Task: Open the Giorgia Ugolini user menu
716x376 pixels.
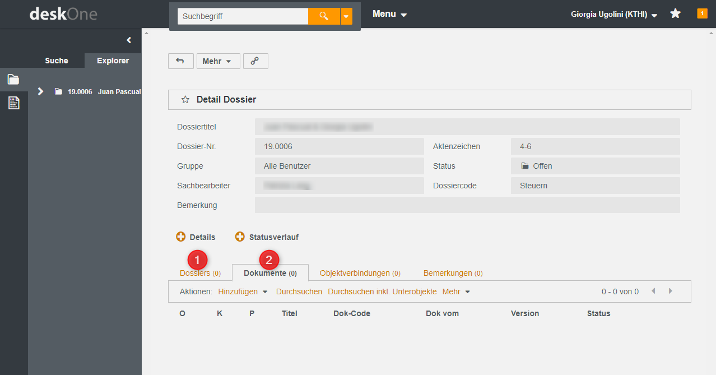Action: click(x=613, y=15)
